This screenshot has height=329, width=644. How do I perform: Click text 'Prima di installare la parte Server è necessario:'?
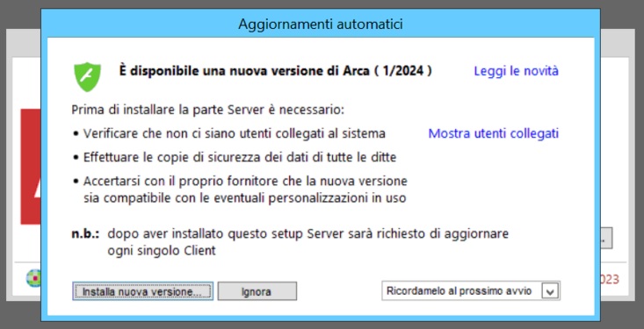tap(207, 110)
